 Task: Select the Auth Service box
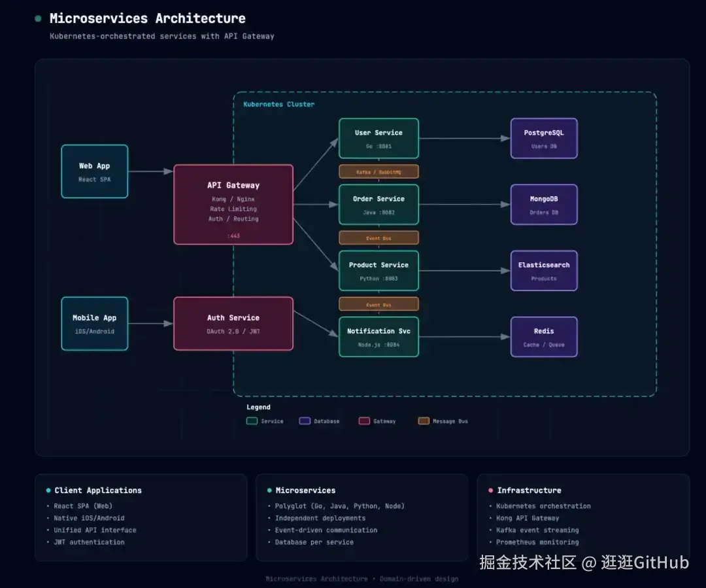[x=233, y=324]
